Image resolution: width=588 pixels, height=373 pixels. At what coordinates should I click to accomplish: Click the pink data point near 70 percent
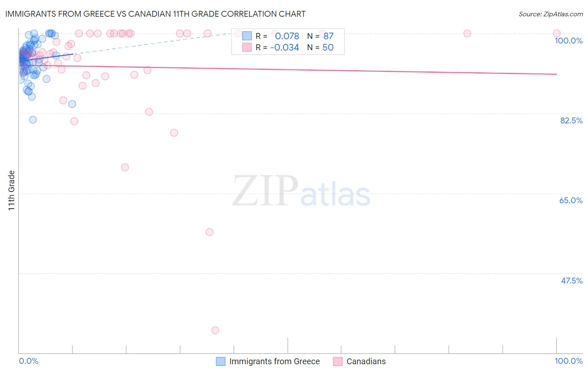click(x=125, y=167)
